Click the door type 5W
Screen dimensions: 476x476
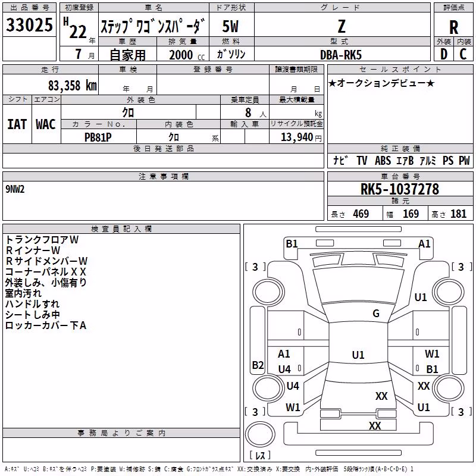(231, 26)
